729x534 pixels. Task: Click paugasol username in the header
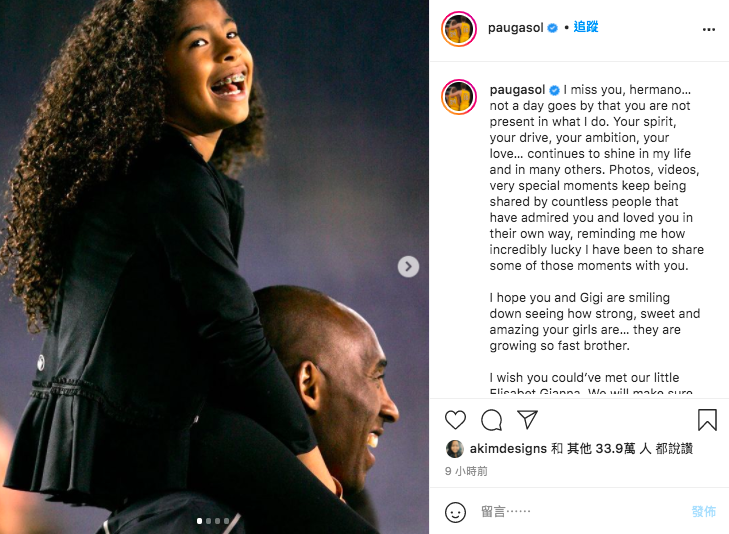pyautogui.click(x=515, y=28)
